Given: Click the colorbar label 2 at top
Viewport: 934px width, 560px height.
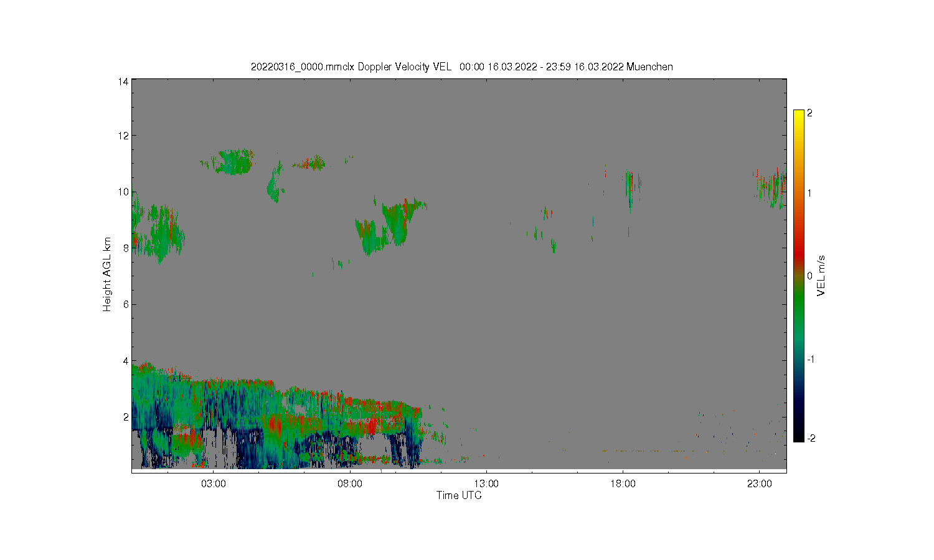Looking at the screenshot, I should tap(809, 113).
